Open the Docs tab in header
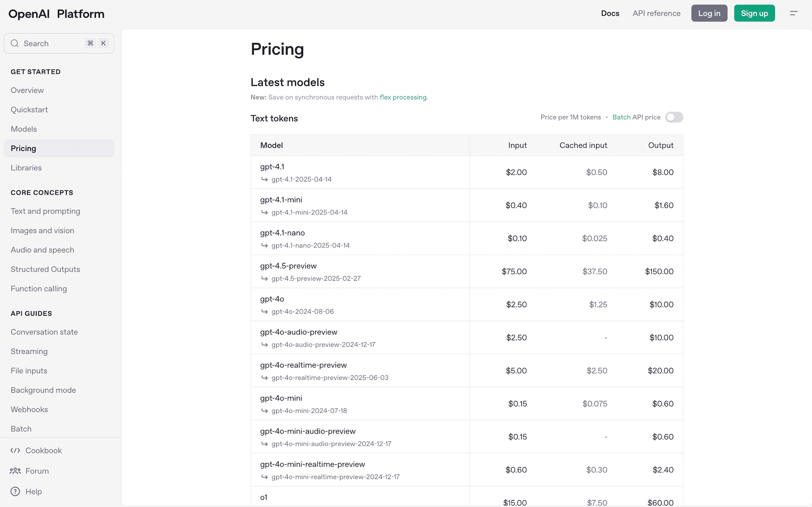The image size is (812, 507). point(610,13)
